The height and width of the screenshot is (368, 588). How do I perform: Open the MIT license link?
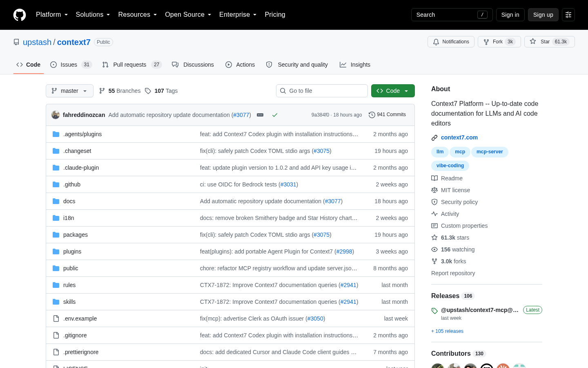point(451,190)
